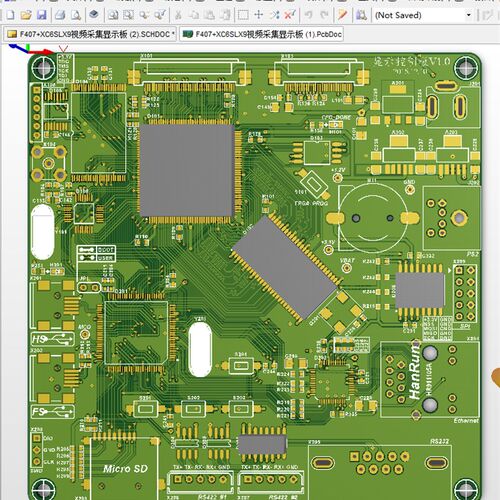Image resolution: width=500 pixels, height=500 pixels.
Task: Click the Devices view icon
Action: (94, 15)
